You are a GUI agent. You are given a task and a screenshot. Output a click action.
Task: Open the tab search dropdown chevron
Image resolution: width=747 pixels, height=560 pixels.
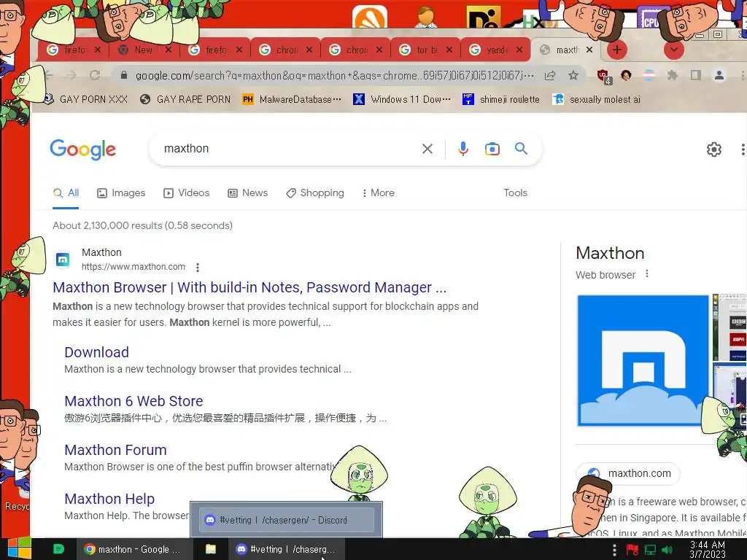(673, 50)
